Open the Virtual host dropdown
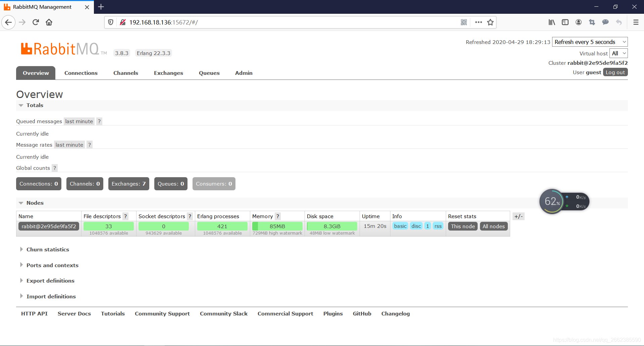This screenshot has width=644, height=346. coord(619,53)
